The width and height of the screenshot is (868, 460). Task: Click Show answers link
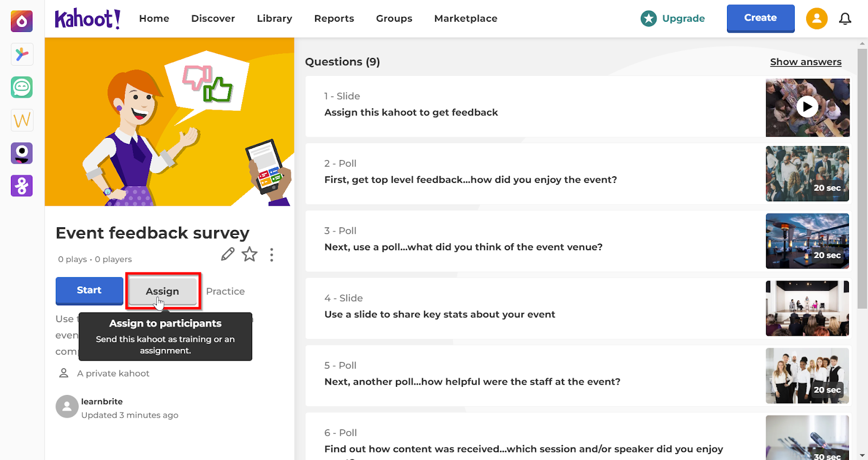(x=806, y=62)
